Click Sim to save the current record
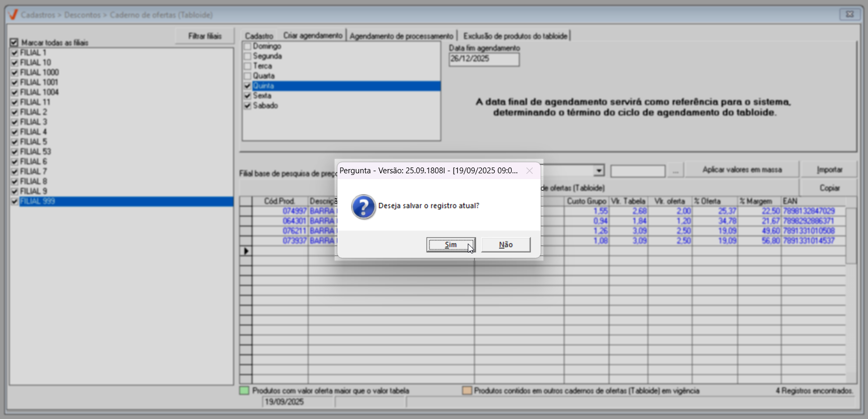This screenshot has height=419, width=868. pyautogui.click(x=451, y=245)
